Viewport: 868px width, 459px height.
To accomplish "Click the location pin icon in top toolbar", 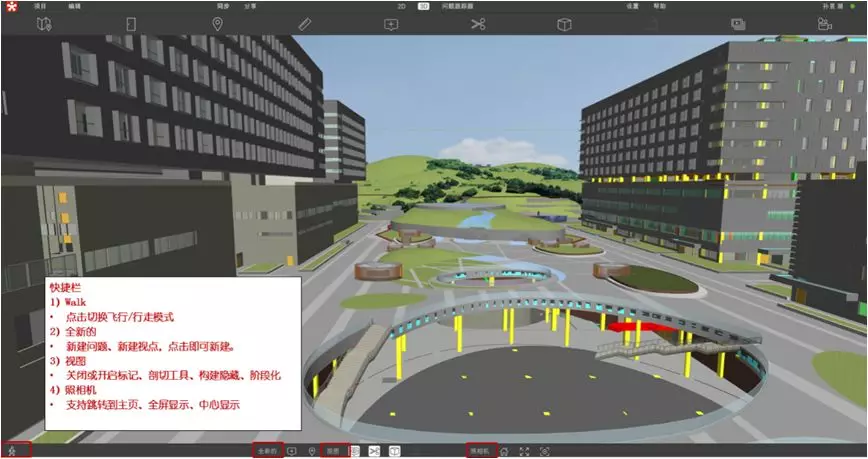I will pyautogui.click(x=218, y=24).
